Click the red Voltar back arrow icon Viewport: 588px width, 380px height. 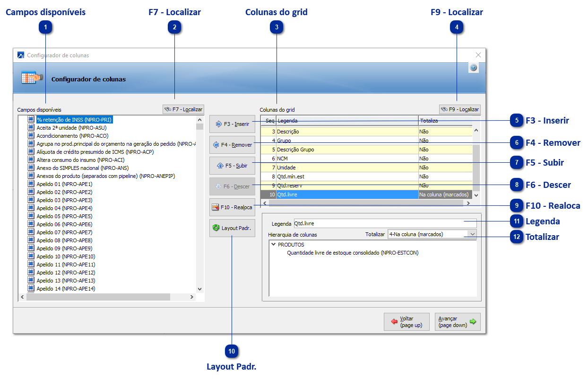click(393, 321)
